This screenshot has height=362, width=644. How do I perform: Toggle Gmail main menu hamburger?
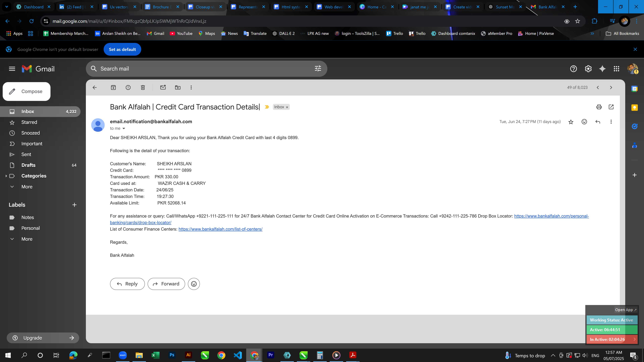(12, 69)
